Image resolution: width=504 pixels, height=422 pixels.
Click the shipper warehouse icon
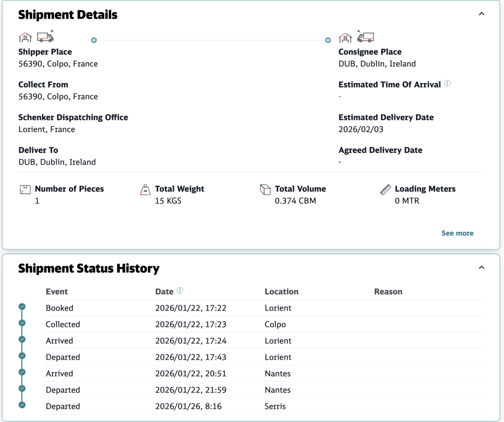coord(25,37)
